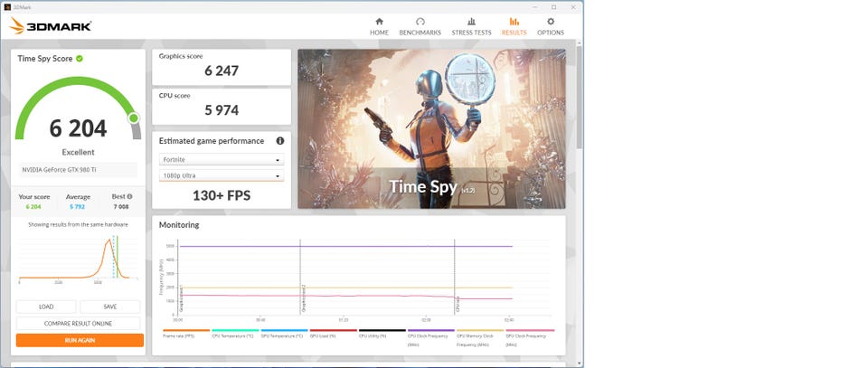Click the scrollbar up arrow
The image size is (868, 368).
pyautogui.click(x=579, y=43)
